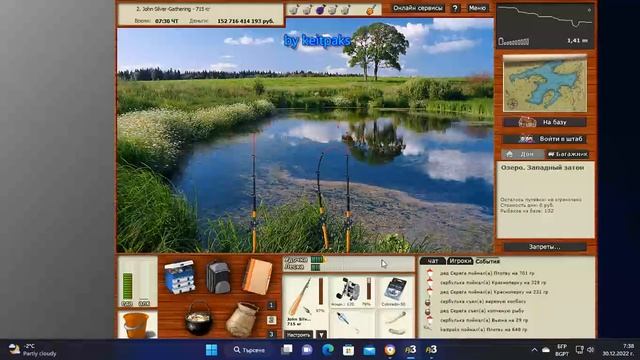Click the green food energy bar

click(127, 287)
